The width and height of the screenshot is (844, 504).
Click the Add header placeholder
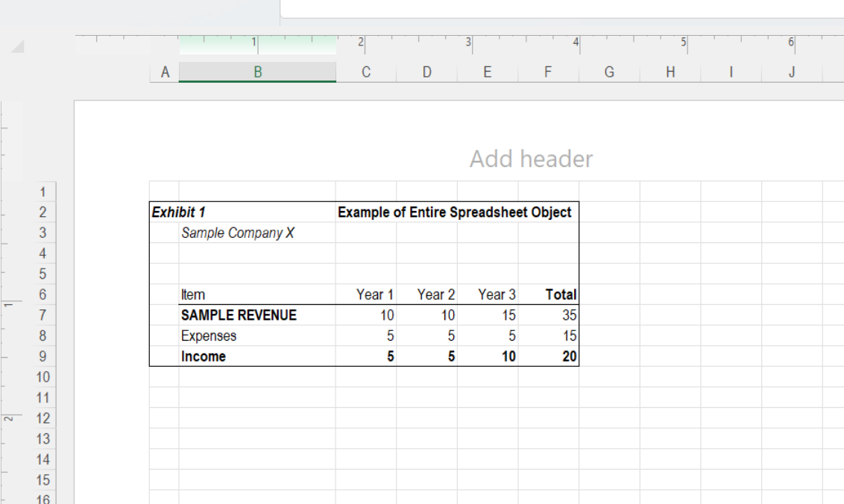pyautogui.click(x=531, y=158)
